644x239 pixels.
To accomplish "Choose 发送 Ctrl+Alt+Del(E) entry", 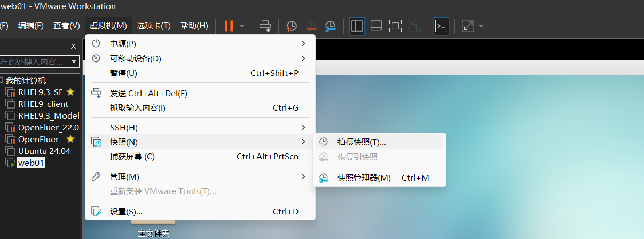I will (200, 93).
